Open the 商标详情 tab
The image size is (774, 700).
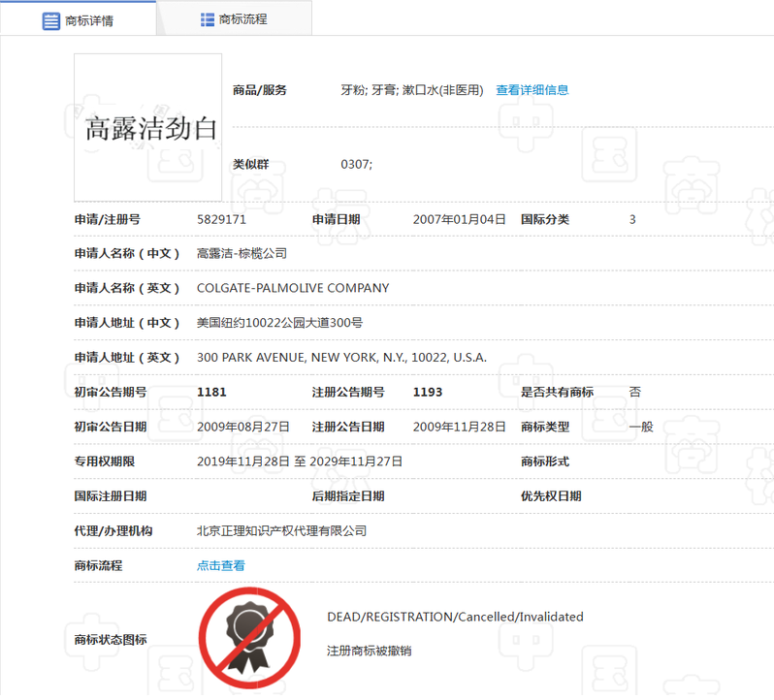[78, 19]
